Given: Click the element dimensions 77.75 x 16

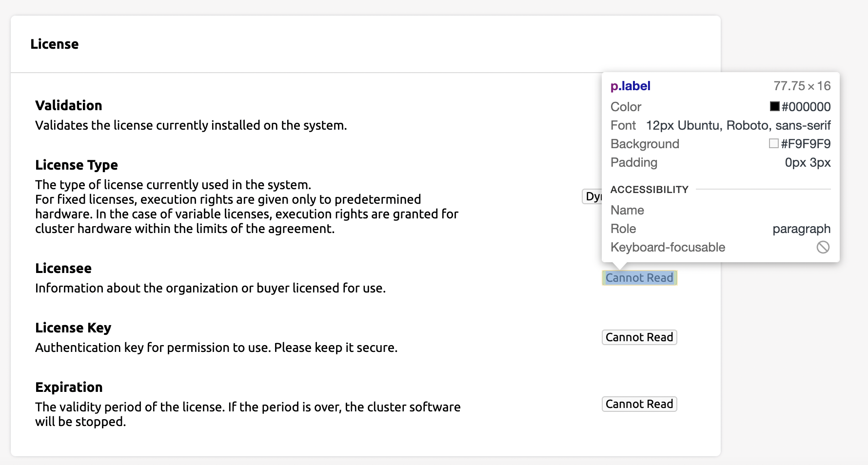Looking at the screenshot, I should (802, 86).
